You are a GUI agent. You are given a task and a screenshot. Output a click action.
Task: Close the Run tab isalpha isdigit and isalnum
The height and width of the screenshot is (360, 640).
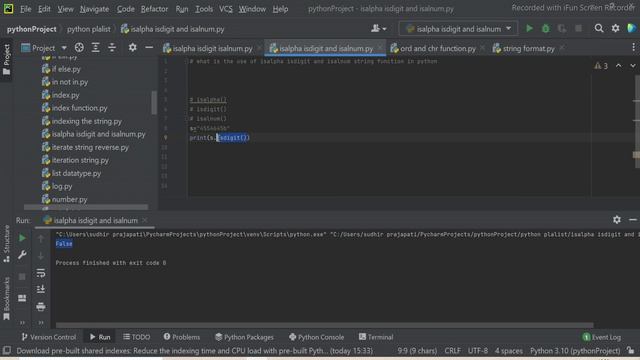point(144,220)
